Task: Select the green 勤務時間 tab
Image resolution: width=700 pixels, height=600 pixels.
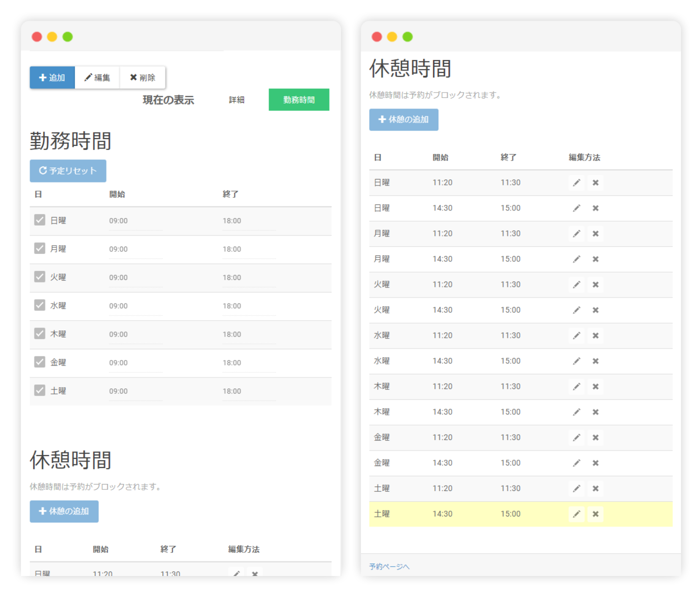Action: [x=299, y=100]
